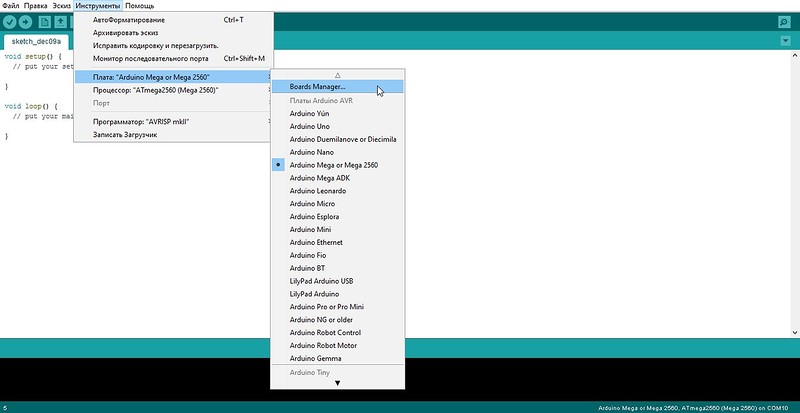Select the sketch_dec09a tab
800x413 pixels.
[36, 41]
